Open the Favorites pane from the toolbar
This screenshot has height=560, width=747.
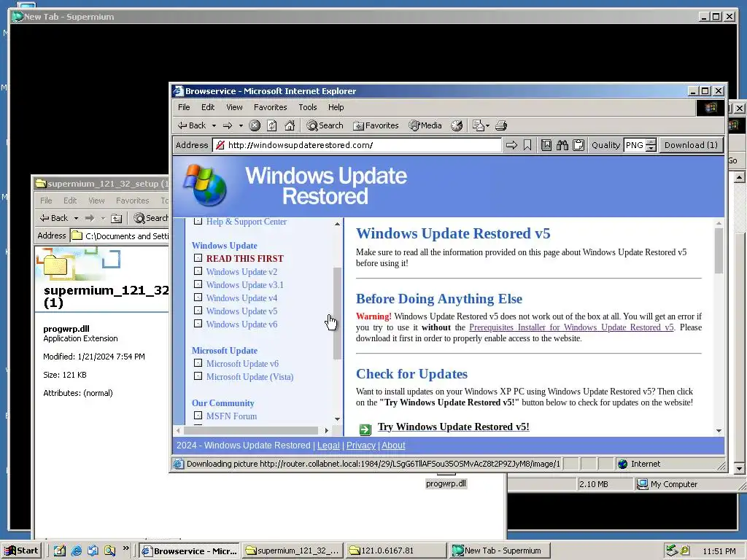376,125
